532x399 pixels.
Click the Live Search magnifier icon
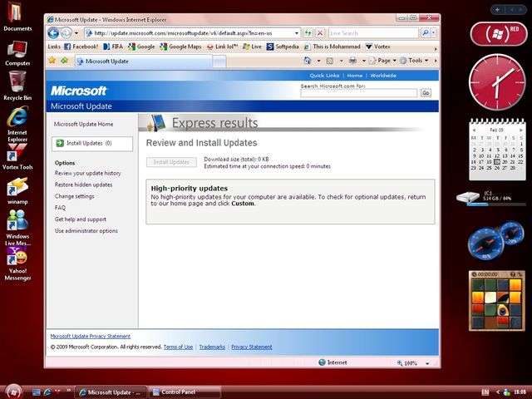pyautogui.click(x=427, y=32)
